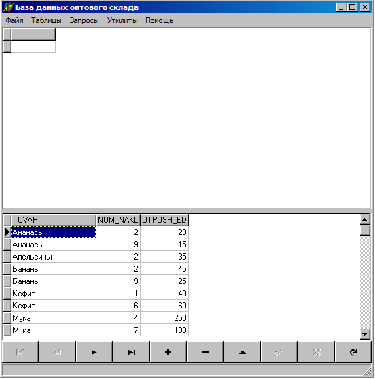
Task: Click quantity cell with value 25
Action: pyautogui.click(x=165, y=281)
